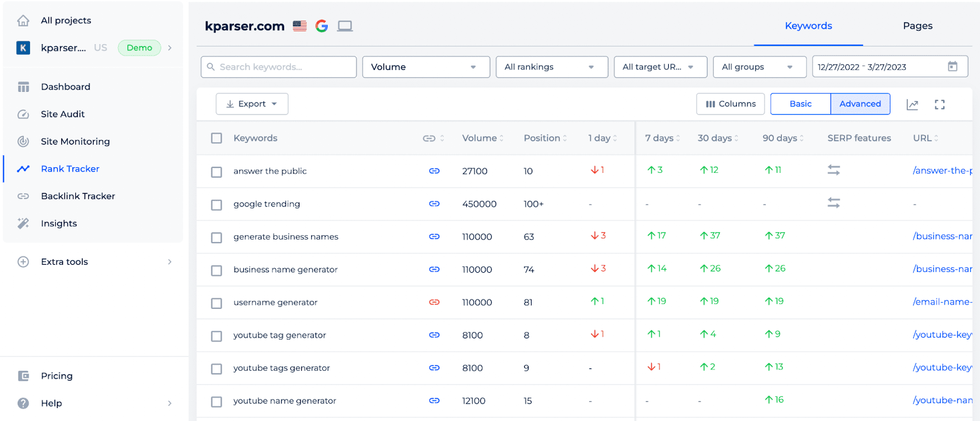Open the /answer-the-p URL link
This screenshot has height=421, width=980.
pos(942,170)
